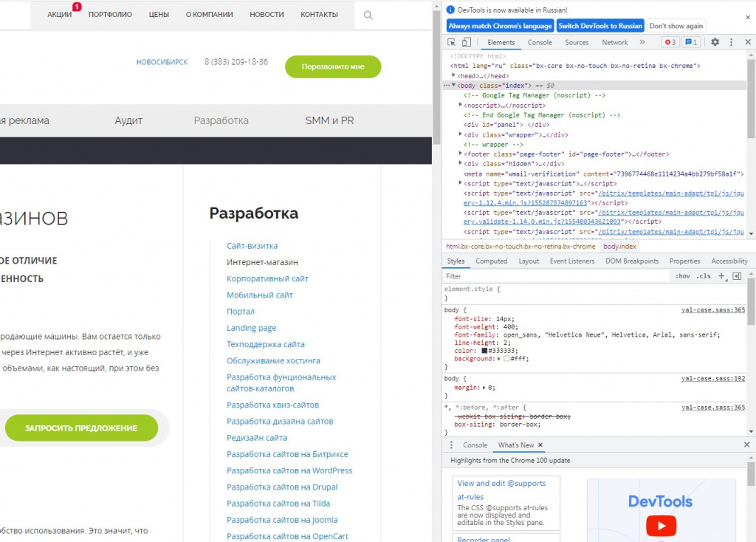Click the green Перезвоните мне button

(333, 66)
